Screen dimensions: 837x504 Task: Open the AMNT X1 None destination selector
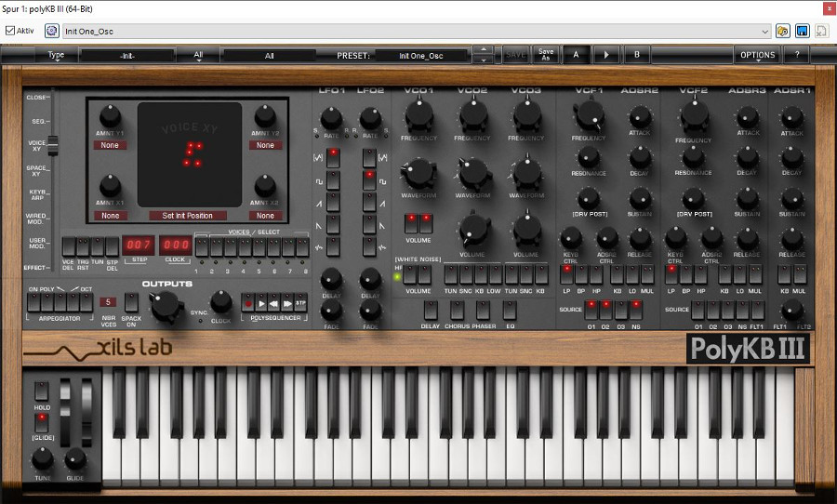pos(110,216)
